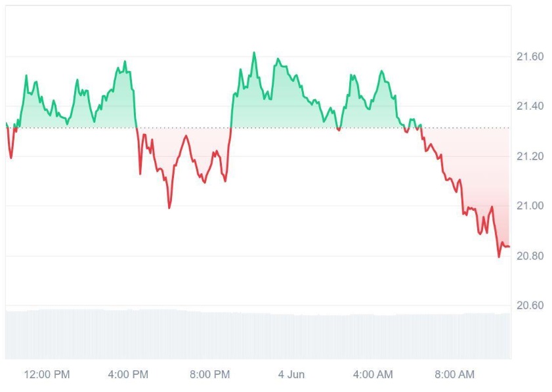The image size is (552, 392).
Task: Click the 21.20 value on price axis
Action: coord(529,156)
